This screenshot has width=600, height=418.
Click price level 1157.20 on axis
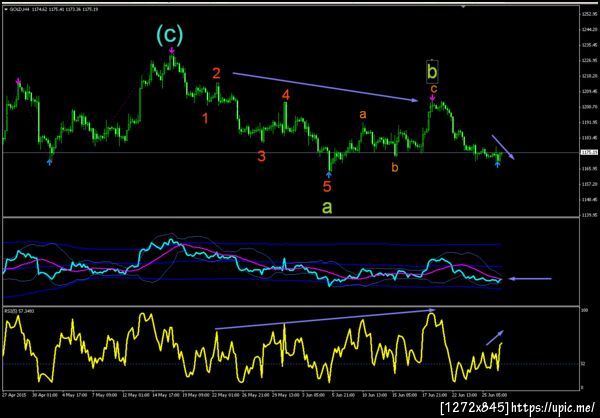(x=588, y=184)
